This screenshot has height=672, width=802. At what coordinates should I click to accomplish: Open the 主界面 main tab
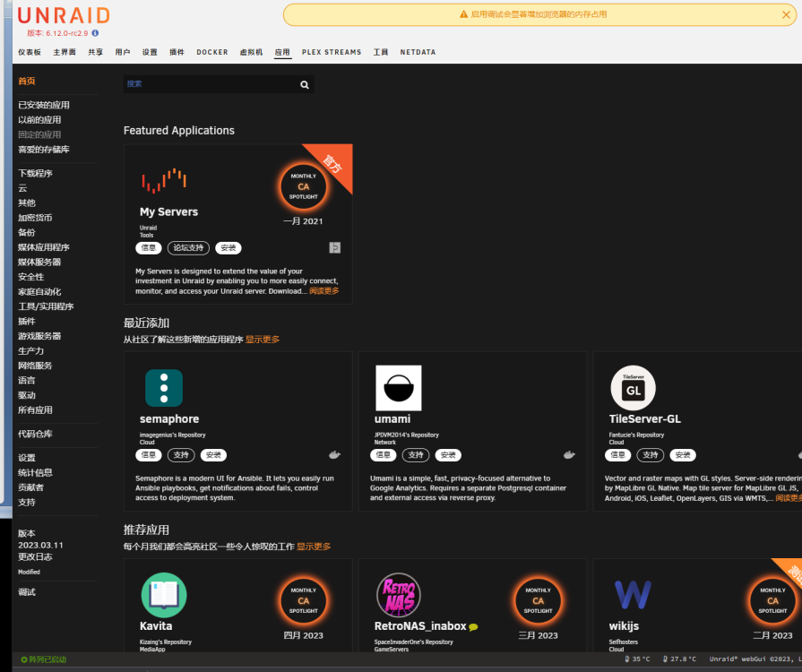(x=65, y=52)
